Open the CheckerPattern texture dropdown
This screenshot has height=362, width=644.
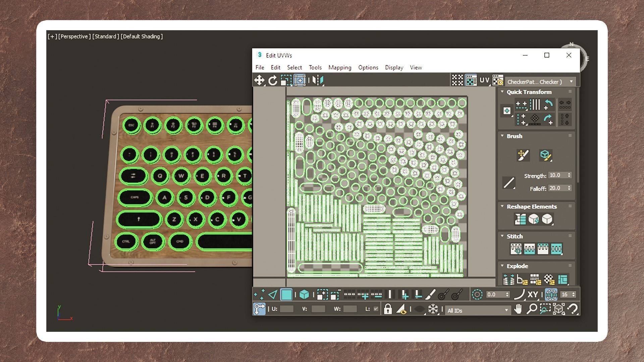571,82
